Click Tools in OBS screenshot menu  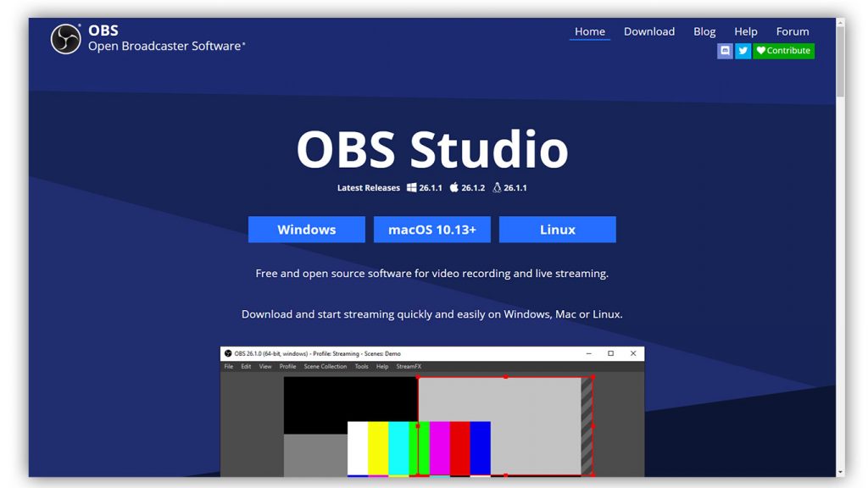pos(361,366)
